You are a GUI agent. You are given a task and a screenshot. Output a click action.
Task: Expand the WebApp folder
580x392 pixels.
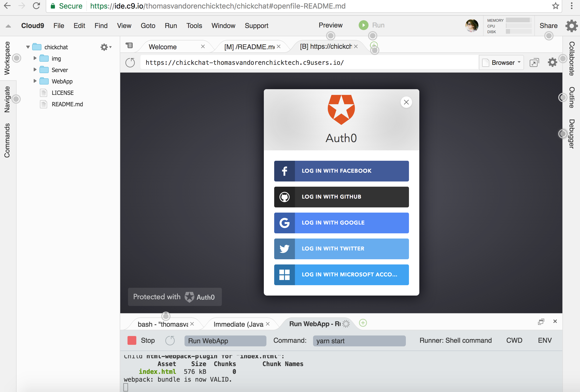click(35, 81)
